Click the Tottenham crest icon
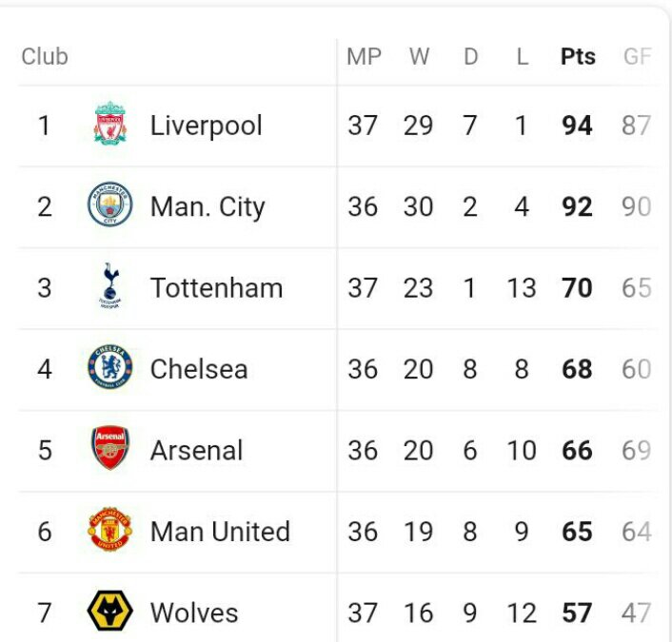The height and width of the screenshot is (642, 672). tap(110, 287)
